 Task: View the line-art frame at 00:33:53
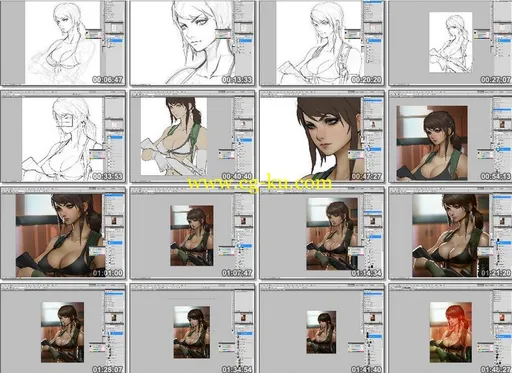point(63,136)
